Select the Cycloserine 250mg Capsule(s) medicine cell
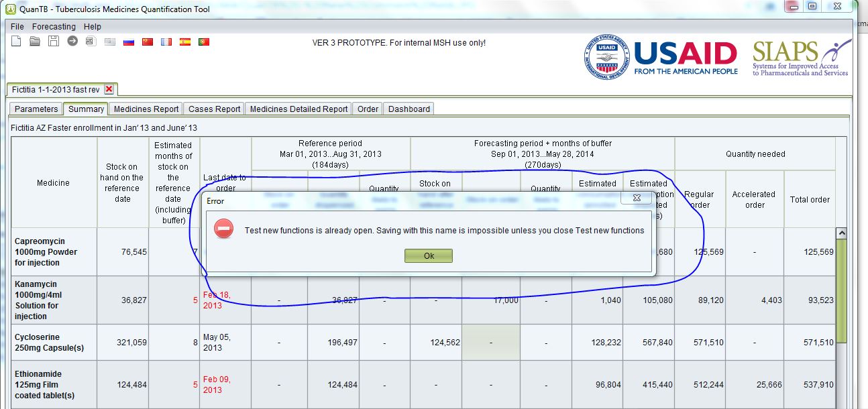Viewport: 868px width, 409px height. (54, 343)
